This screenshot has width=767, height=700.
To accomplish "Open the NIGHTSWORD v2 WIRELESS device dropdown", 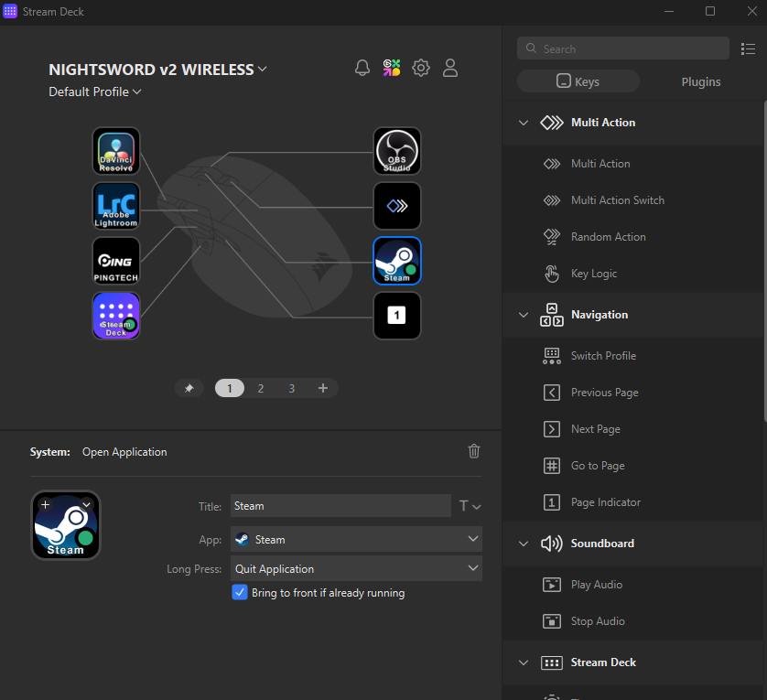I will pos(157,70).
